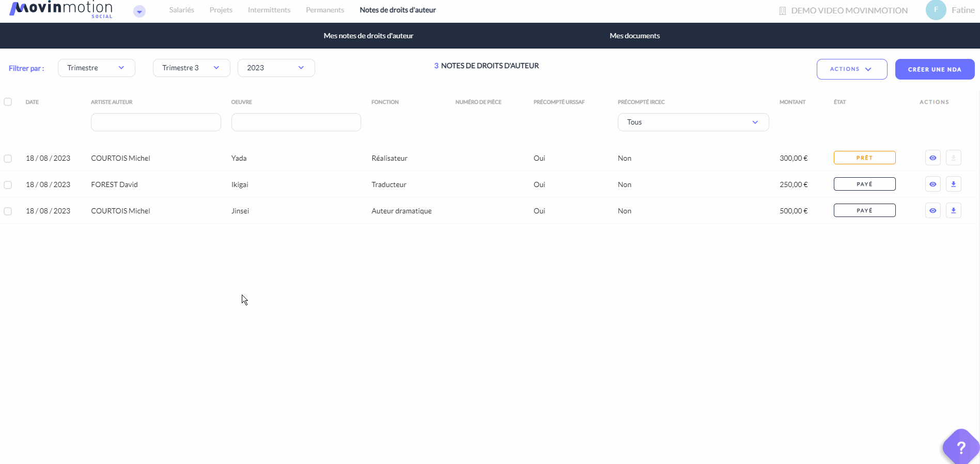Click the date in FOREST David row

(48, 184)
